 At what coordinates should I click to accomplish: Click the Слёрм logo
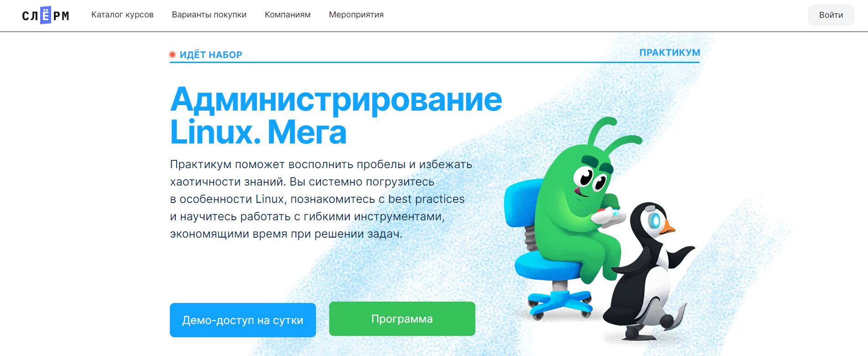(46, 15)
